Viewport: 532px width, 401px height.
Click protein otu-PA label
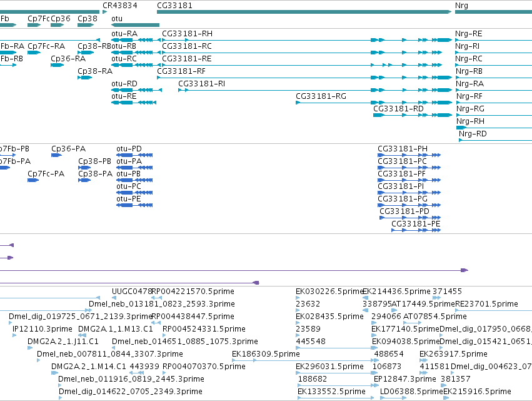(x=129, y=161)
